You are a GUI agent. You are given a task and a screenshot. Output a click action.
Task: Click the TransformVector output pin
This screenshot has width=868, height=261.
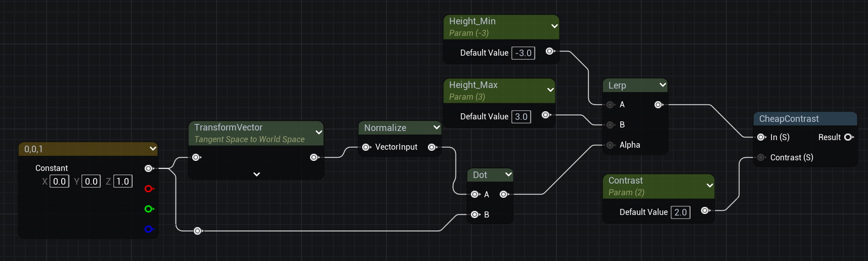314,157
